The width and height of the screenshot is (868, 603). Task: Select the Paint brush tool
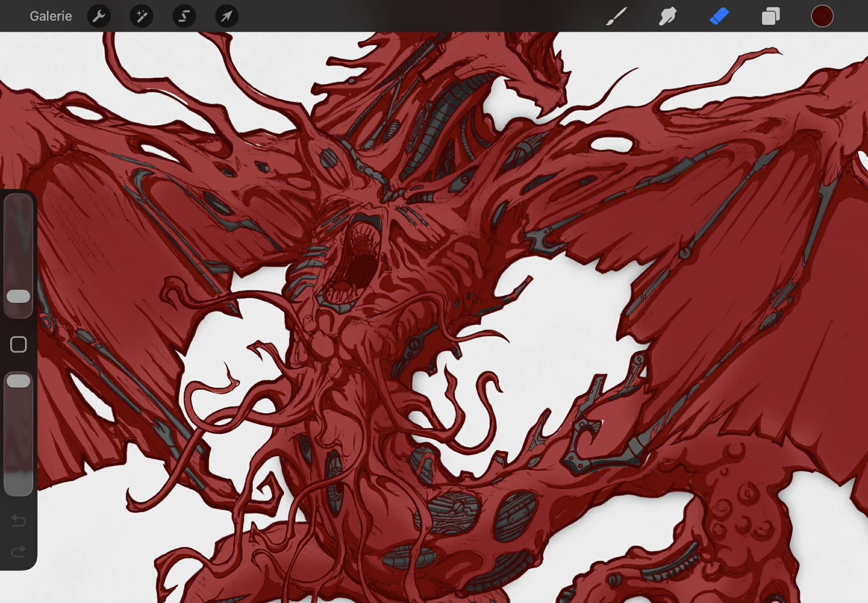pos(616,16)
